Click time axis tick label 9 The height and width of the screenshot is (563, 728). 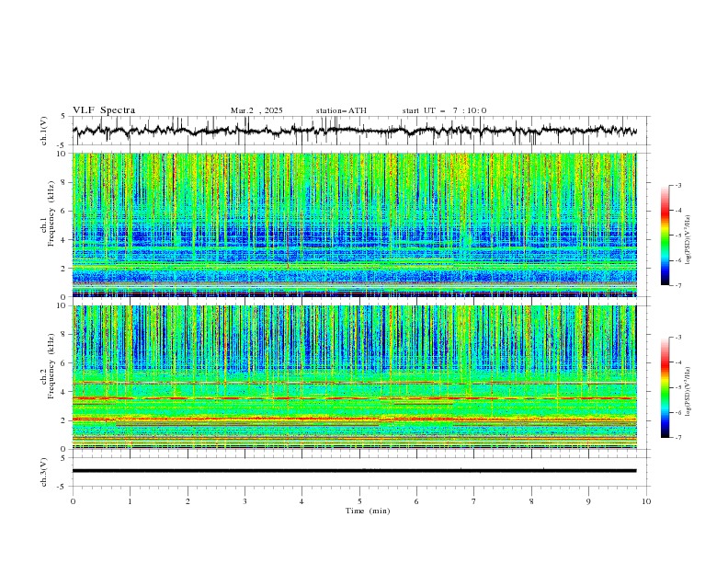click(x=588, y=501)
